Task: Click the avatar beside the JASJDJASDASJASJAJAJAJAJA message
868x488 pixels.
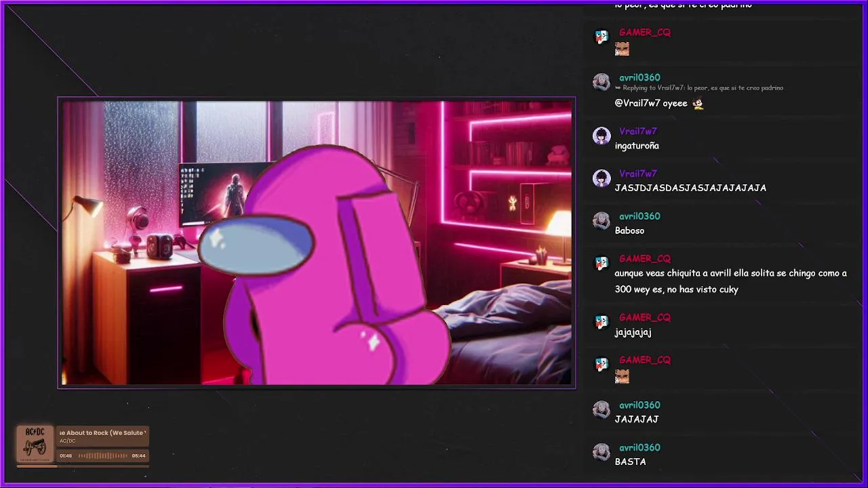Action: (x=601, y=178)
